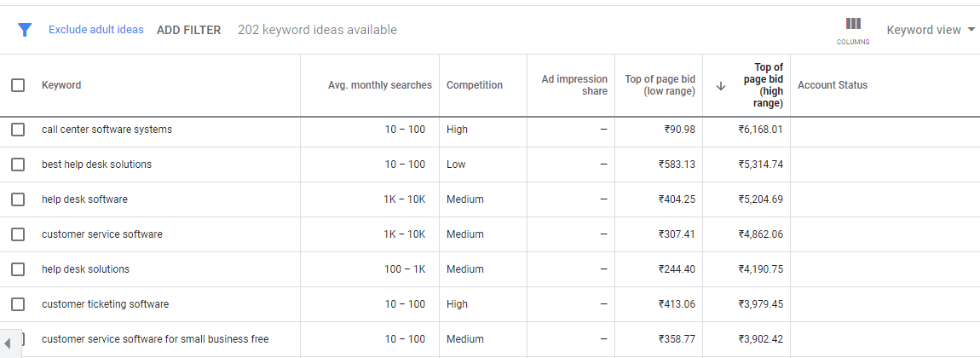Click the sort descending arrow icon
This screenshot has height=358, width=980.
(x=721, y=85)
